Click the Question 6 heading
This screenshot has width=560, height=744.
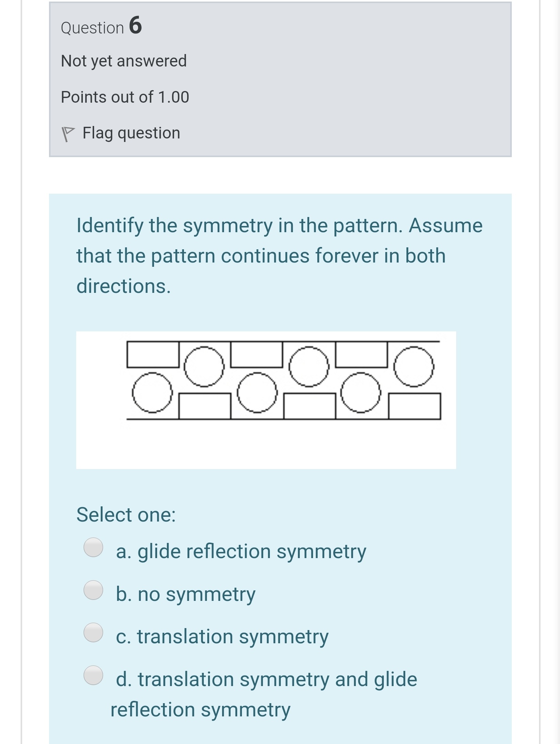(101, 26)
